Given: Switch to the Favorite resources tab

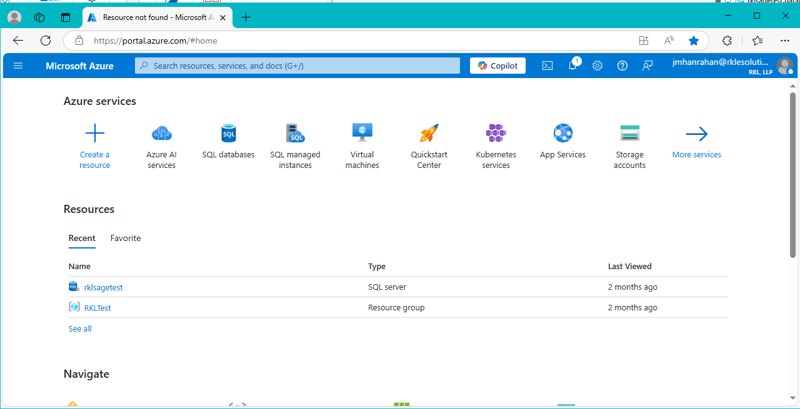Looking at the screenshot, I should click(x=125, y=238).
